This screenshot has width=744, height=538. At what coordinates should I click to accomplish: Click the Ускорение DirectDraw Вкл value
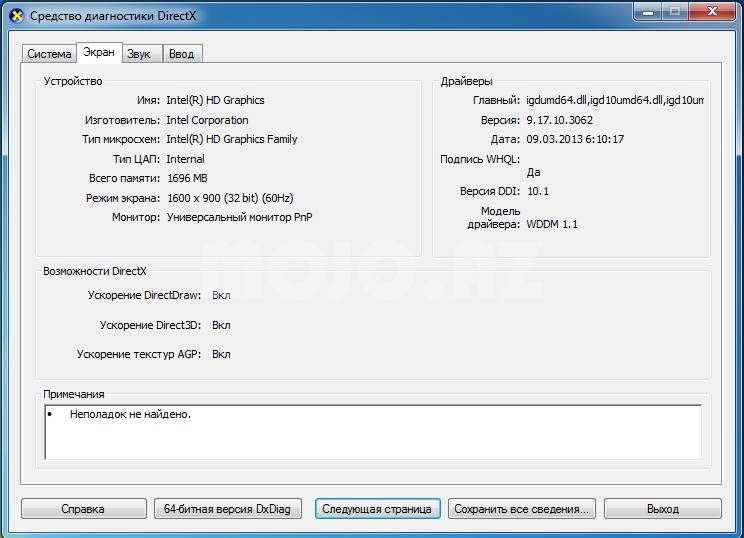[221, 296]
